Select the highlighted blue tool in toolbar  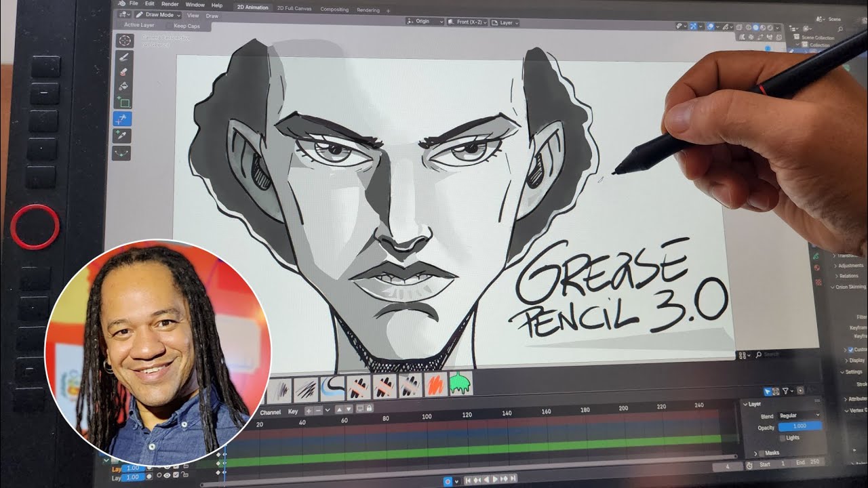[x=123, y=119]
